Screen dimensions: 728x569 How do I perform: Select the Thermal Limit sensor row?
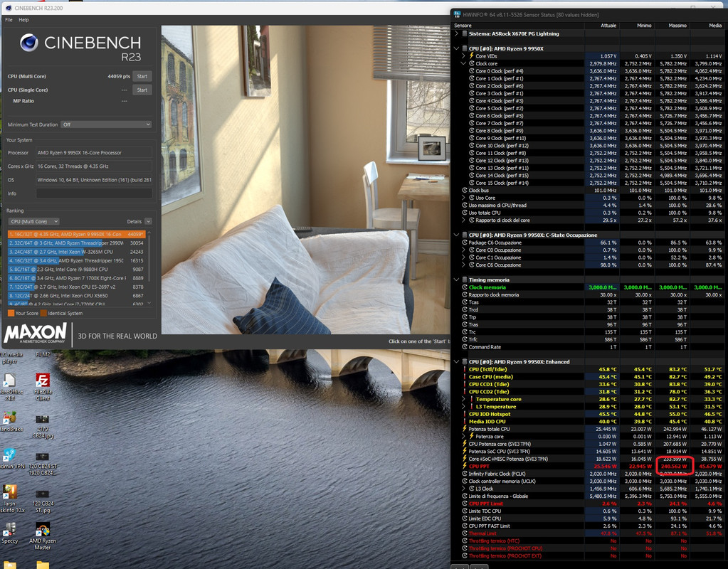point(589,533)
